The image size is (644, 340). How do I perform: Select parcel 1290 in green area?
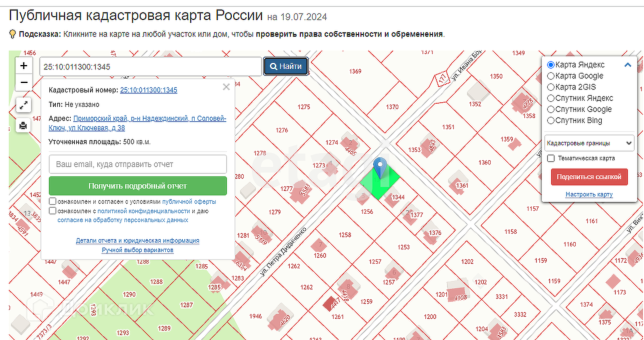[129, 294]
